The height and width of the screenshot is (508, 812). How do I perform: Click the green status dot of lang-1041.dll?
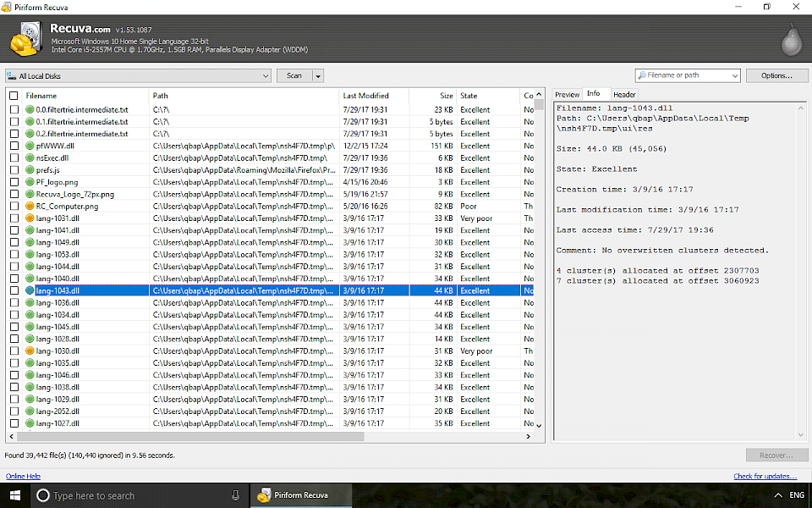pos(30,230)
